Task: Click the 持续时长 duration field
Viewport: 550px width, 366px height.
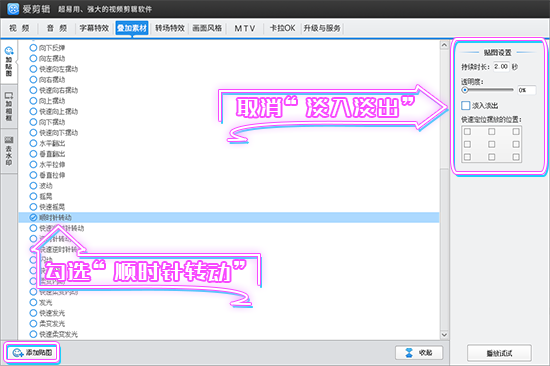Action: [x=501, y=66]
